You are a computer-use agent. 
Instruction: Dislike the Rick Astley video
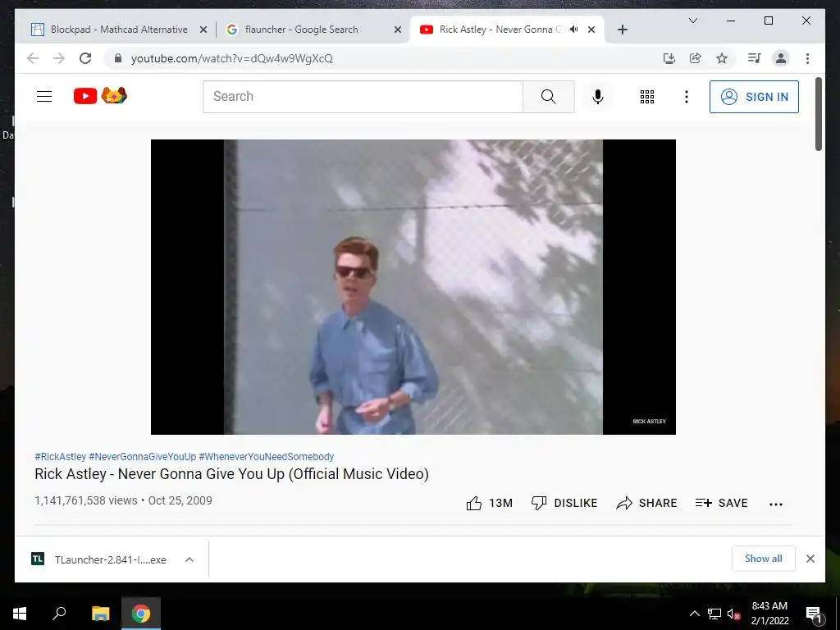[564, 503]
